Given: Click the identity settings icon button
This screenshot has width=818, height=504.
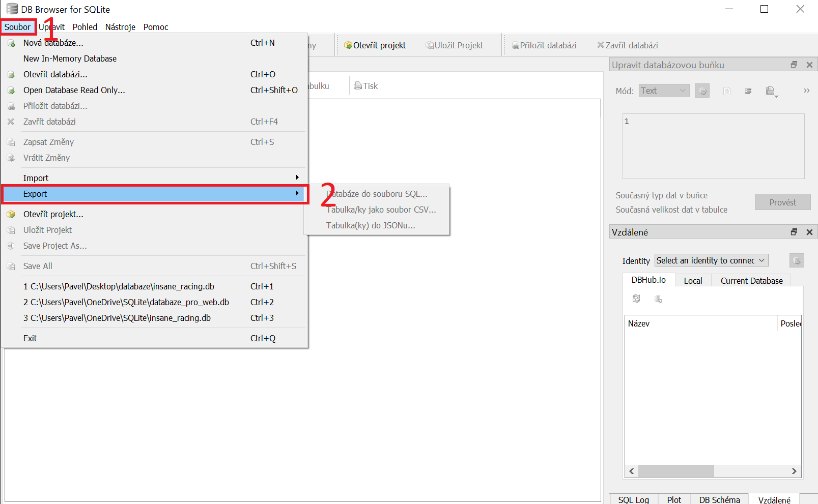Looking at the screenshot, I should click(797, 260).
